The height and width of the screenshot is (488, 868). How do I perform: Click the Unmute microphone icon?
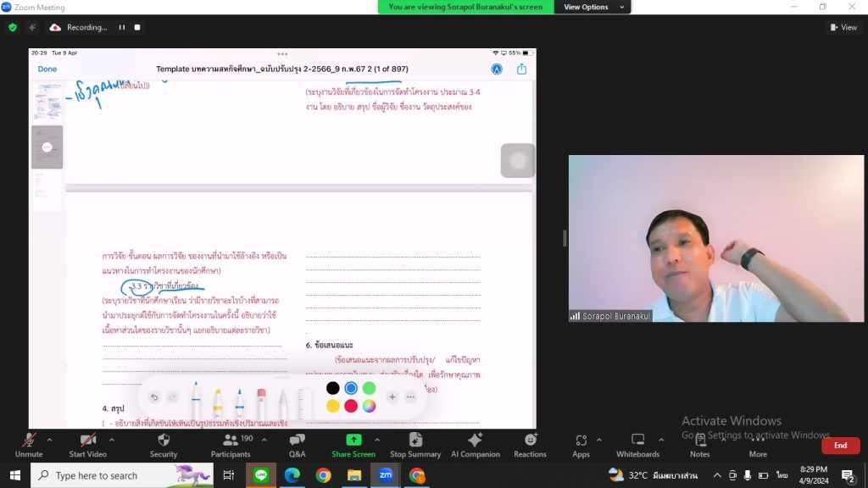29,441
